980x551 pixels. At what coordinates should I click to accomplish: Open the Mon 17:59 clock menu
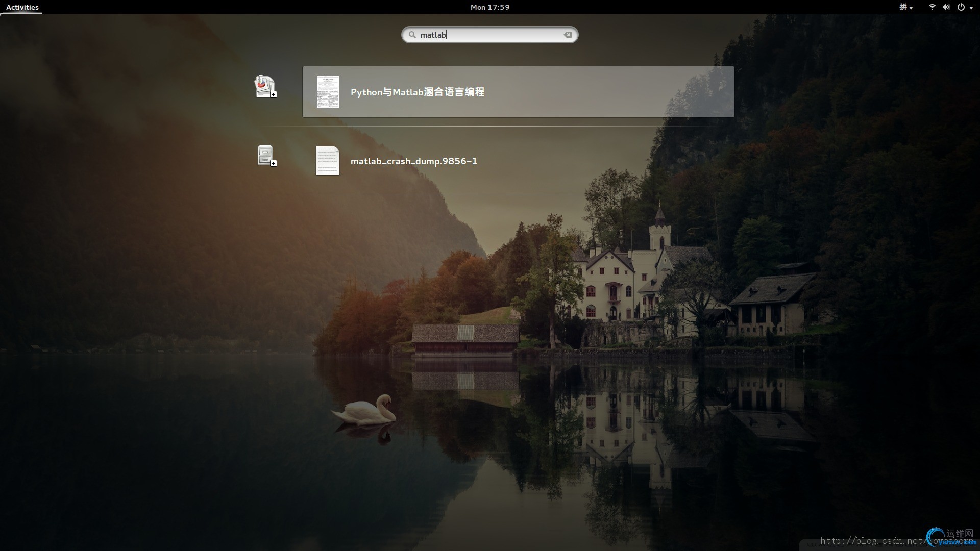point(489,7)
